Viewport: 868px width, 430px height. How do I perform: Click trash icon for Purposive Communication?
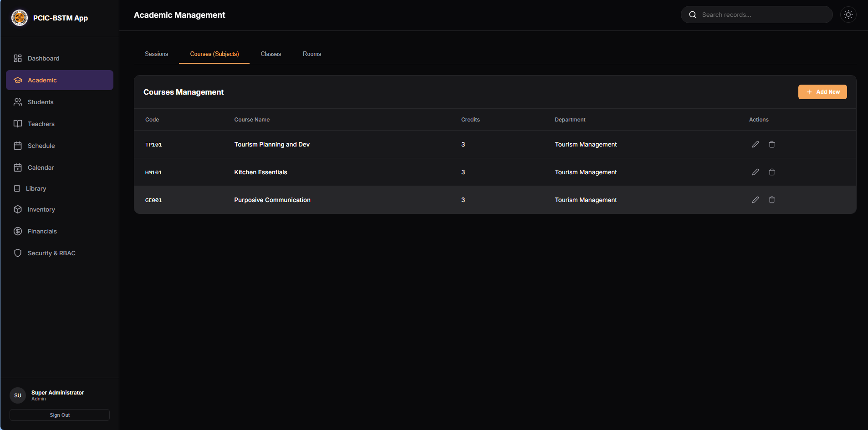(771, 200)
